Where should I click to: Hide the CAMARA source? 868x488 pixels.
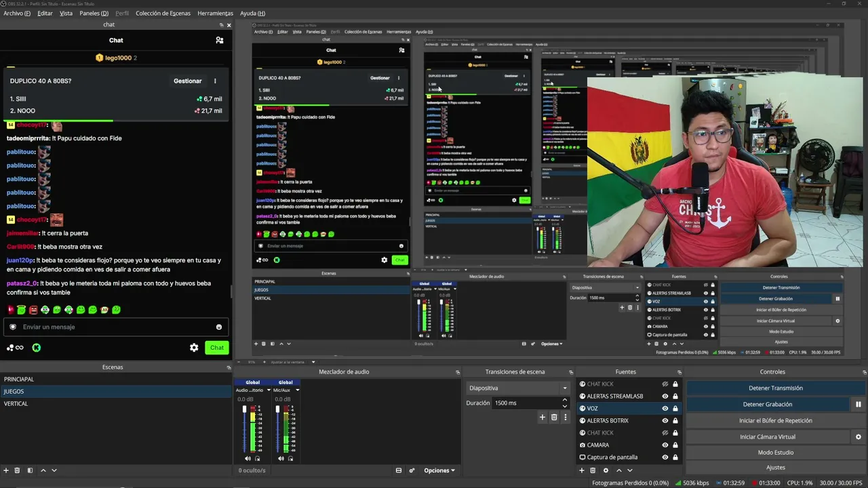[x=665, y=445]
